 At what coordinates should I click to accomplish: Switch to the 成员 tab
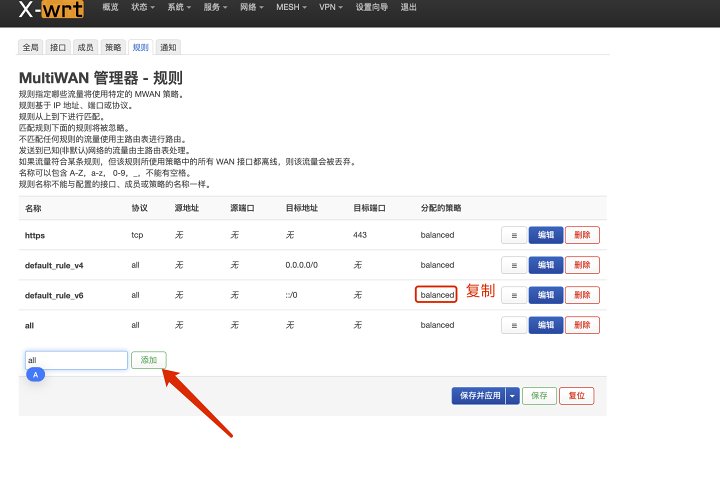(x=85, y=47)
